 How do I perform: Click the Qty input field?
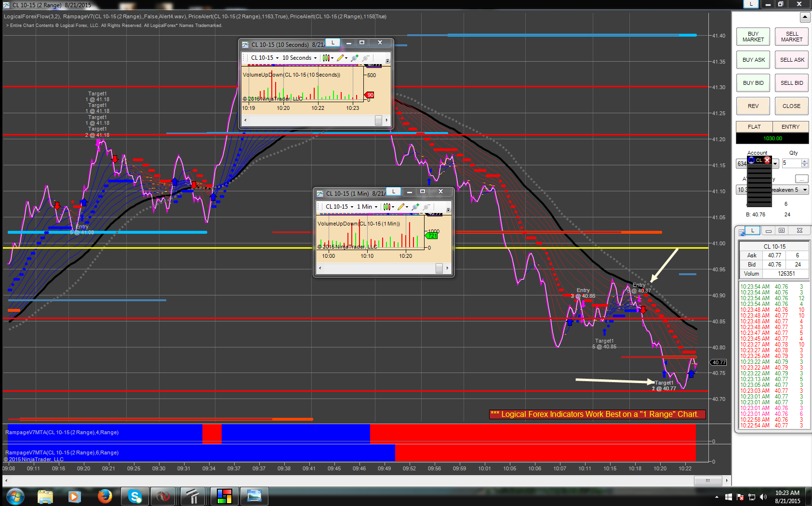click(x=791, y=163)
